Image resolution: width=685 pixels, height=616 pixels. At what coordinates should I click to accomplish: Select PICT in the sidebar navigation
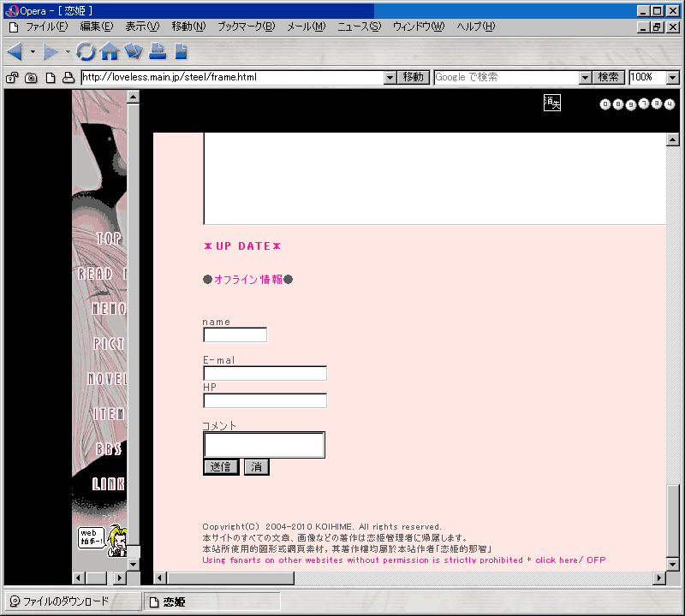coord(110,344)
